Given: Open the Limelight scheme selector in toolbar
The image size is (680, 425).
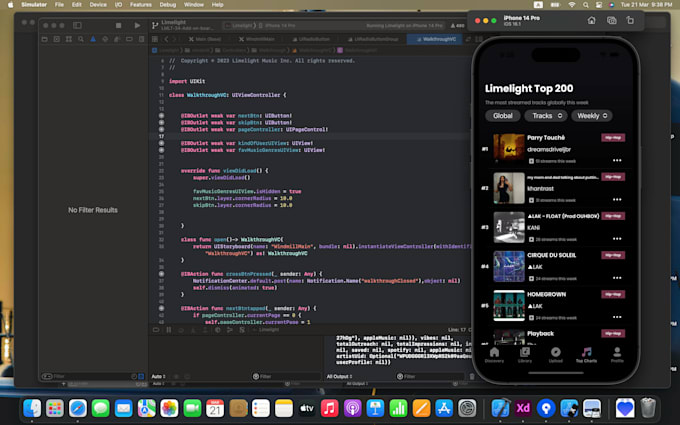Looking at the screenshot, I should coord(241,26).
